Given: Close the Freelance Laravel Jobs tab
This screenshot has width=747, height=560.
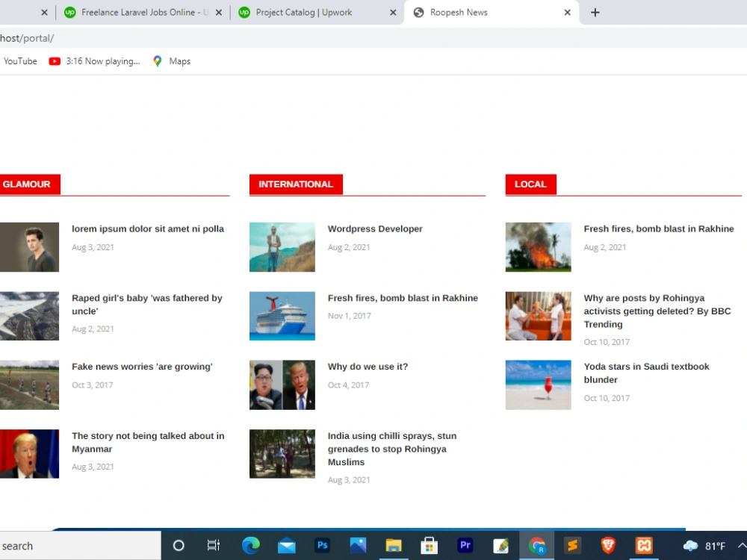Looking at the screenshot, I should point(219,13).
